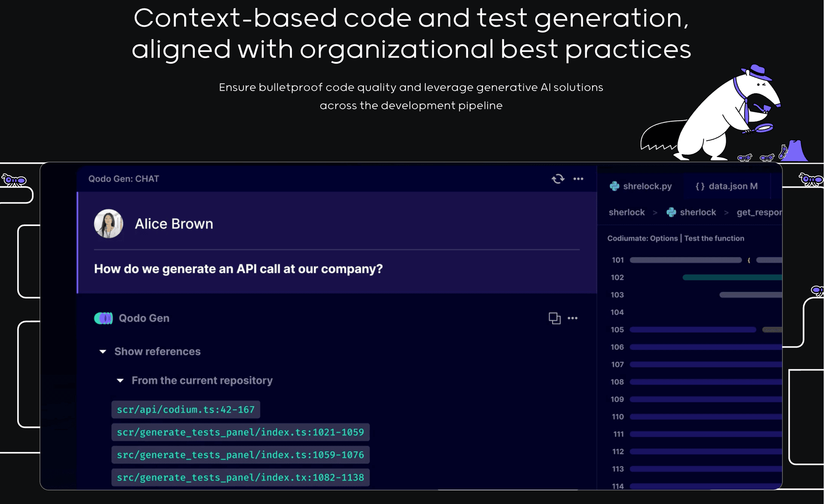This screenshot has width=825, height=504.
Task: Click the API call question message
Action: point(238,269)
